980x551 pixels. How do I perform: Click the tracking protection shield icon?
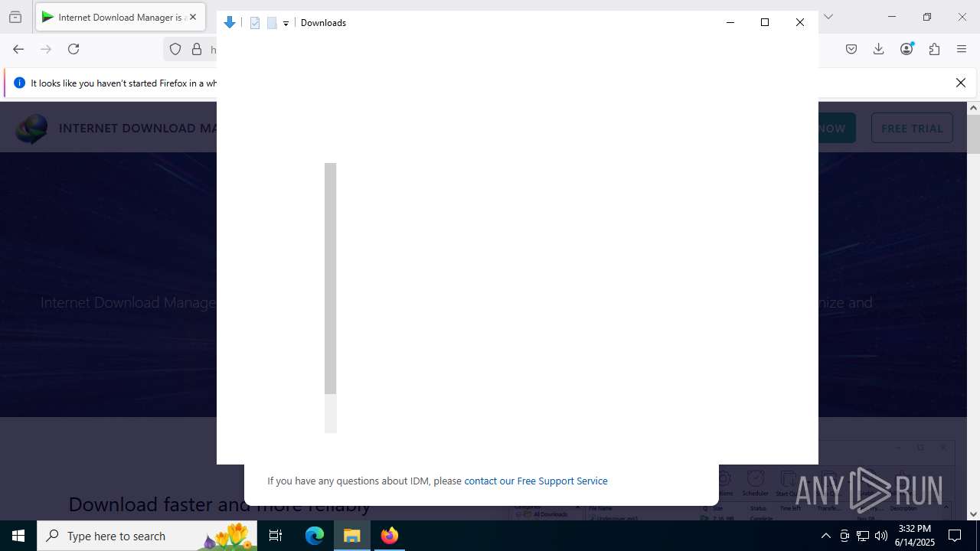click(175, 49)
